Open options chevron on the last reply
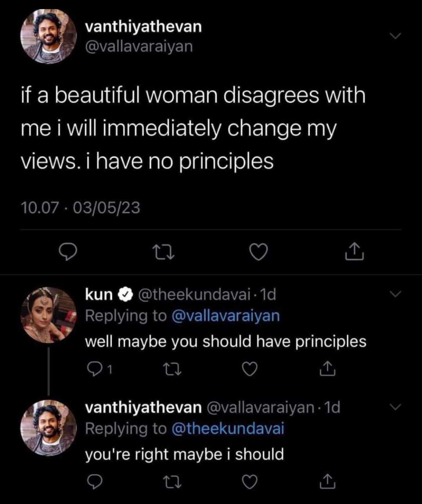Screen dimensions: 422x504 coord(395,407)
